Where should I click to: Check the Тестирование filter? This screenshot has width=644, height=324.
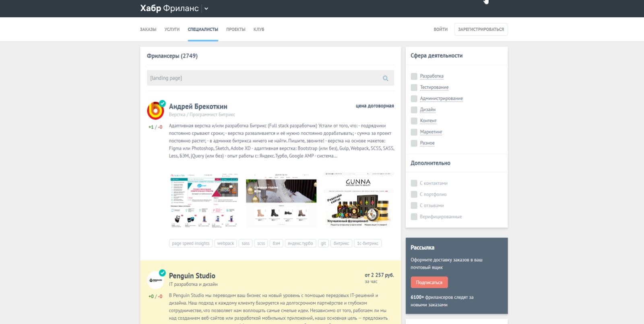(414, 88)
